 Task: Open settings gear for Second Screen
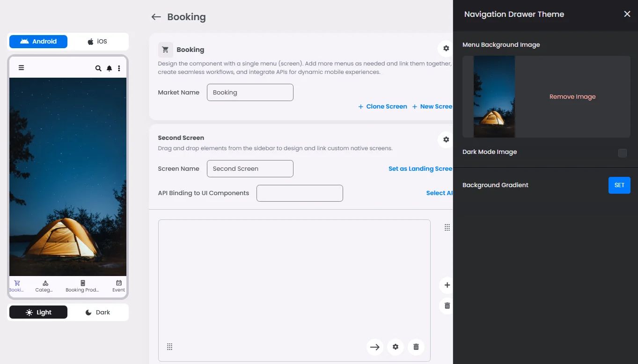tap(446, 139)
